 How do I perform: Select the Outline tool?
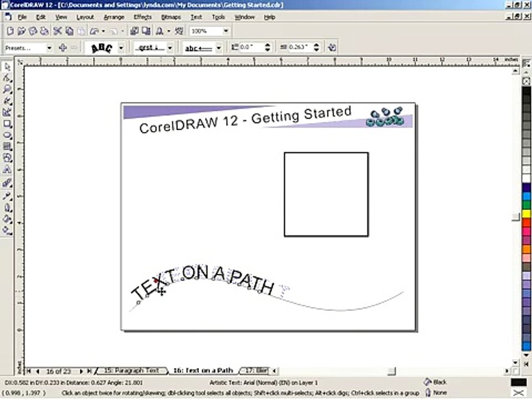pyautogui.click(x=7, y=207)
